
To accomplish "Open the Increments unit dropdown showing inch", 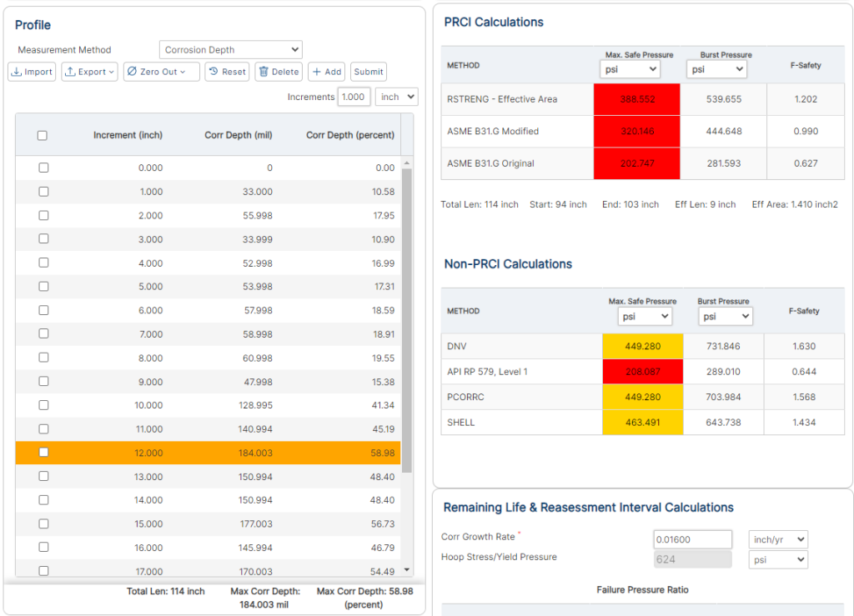I will (396, 97).
